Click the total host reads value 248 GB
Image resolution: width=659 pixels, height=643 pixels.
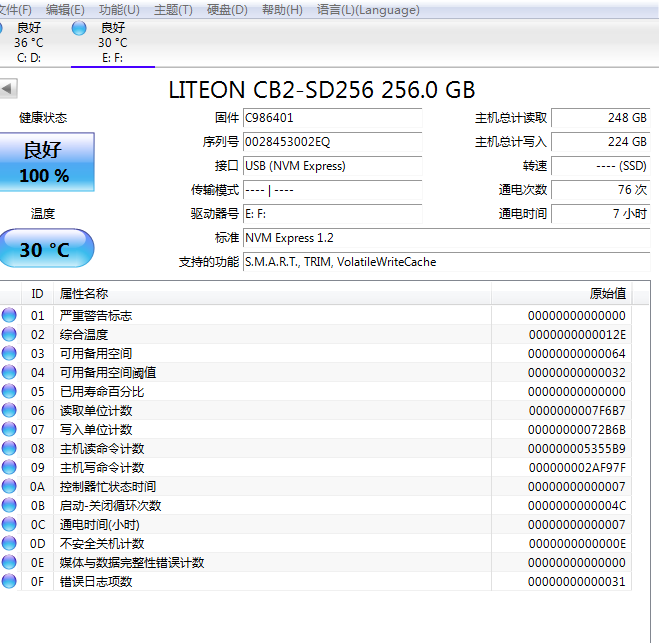tap(601, 118)
